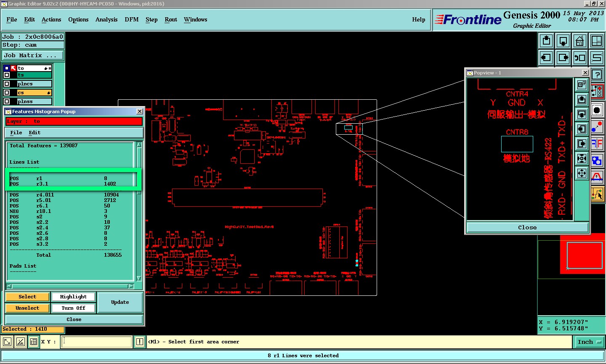Click pan left icon in Popview

582,129
